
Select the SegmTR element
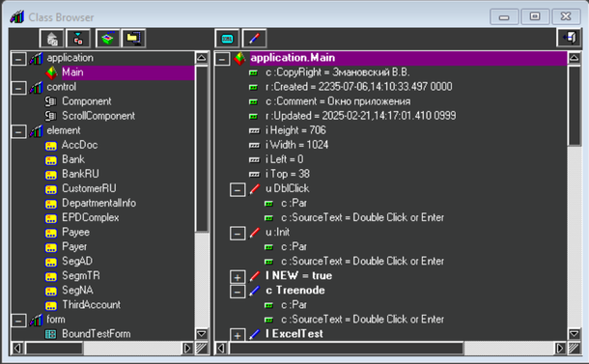(81, 276)
